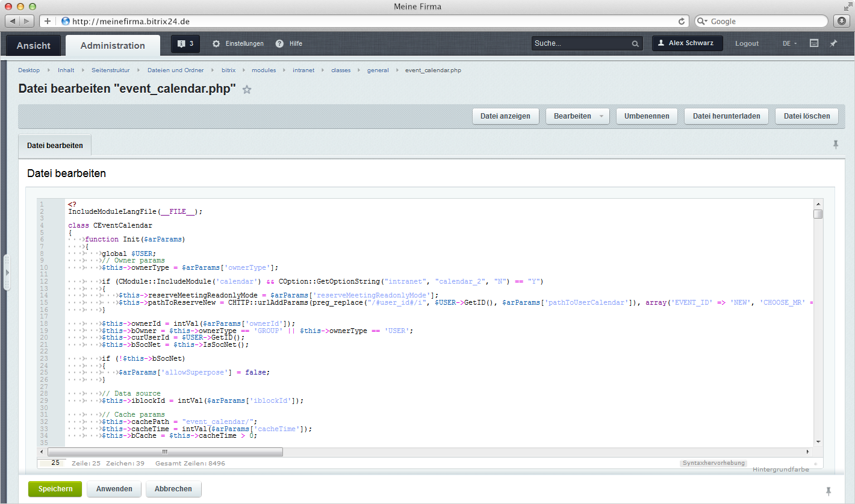855x504 pixels.
Task: Open the browser downloads icon
Action: [842, 21]
